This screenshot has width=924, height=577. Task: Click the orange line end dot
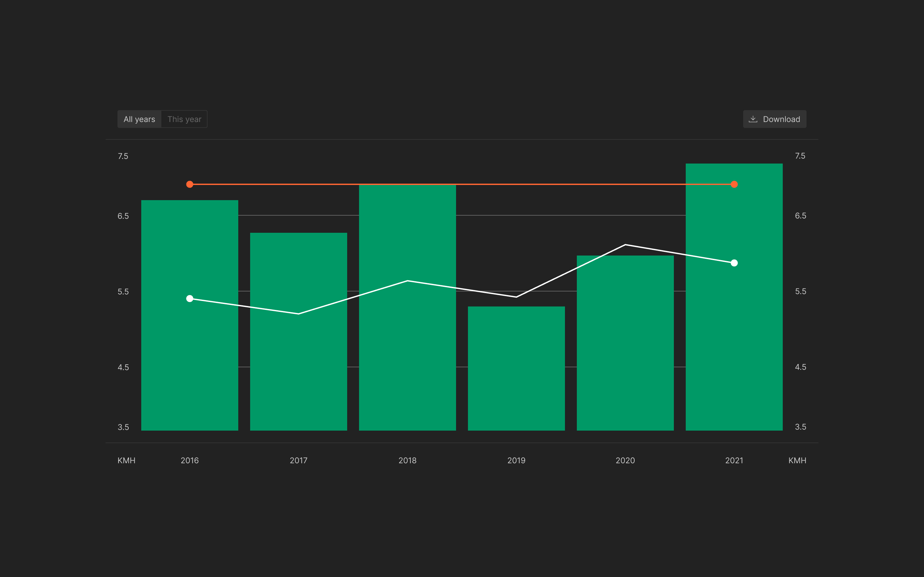[734, 184]
